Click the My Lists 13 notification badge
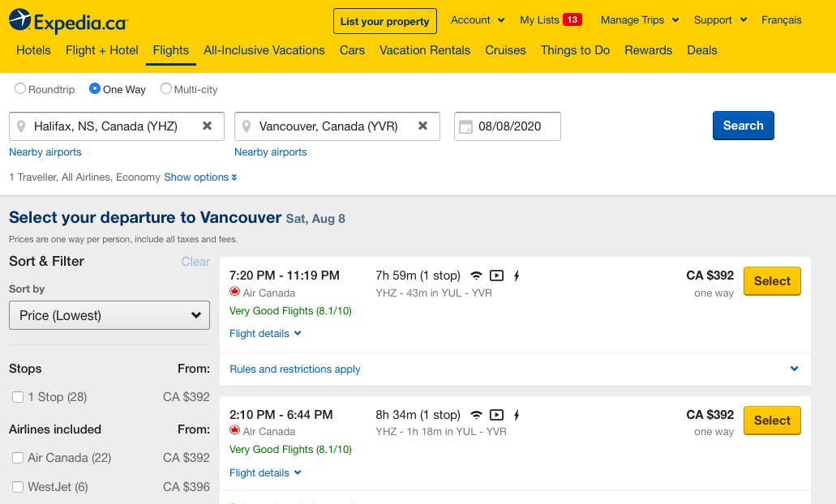Screen dimensions: 836x504 tap(572, 19)
